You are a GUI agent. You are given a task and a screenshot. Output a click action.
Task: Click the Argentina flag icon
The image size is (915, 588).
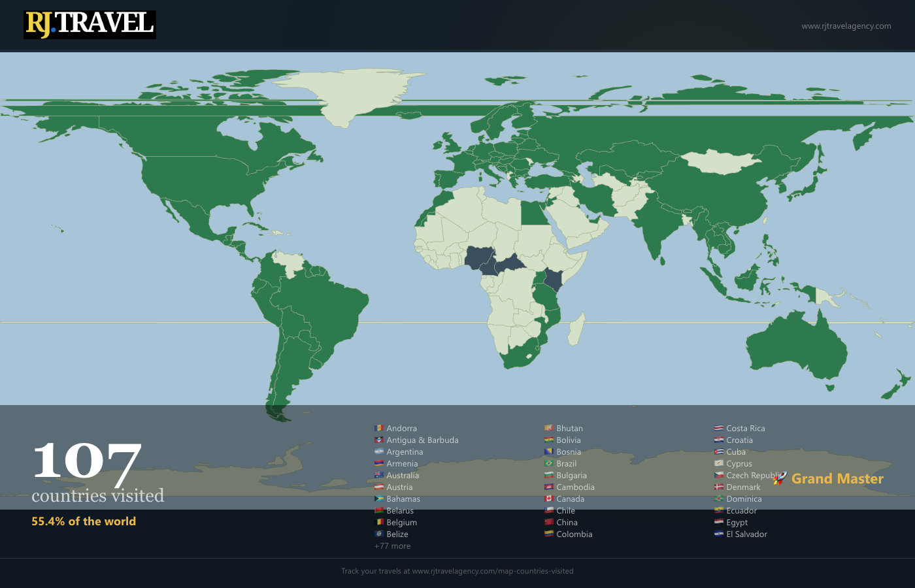(378, 452)
